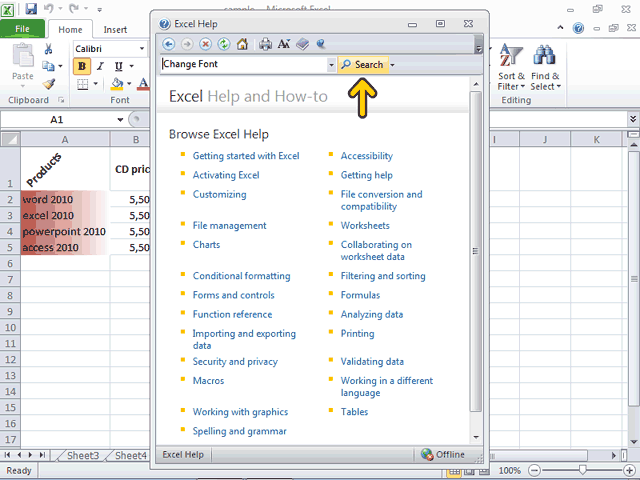The image size is (640, 480).
Task: Open the Filtering and sorting link
Action: point(383,276)
